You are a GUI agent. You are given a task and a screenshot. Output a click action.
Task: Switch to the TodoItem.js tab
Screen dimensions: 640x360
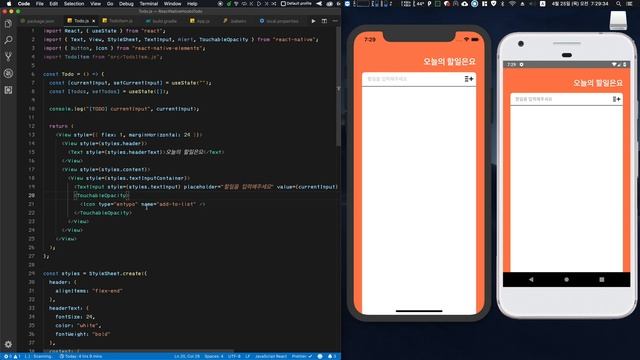click(x=118, y=21)
